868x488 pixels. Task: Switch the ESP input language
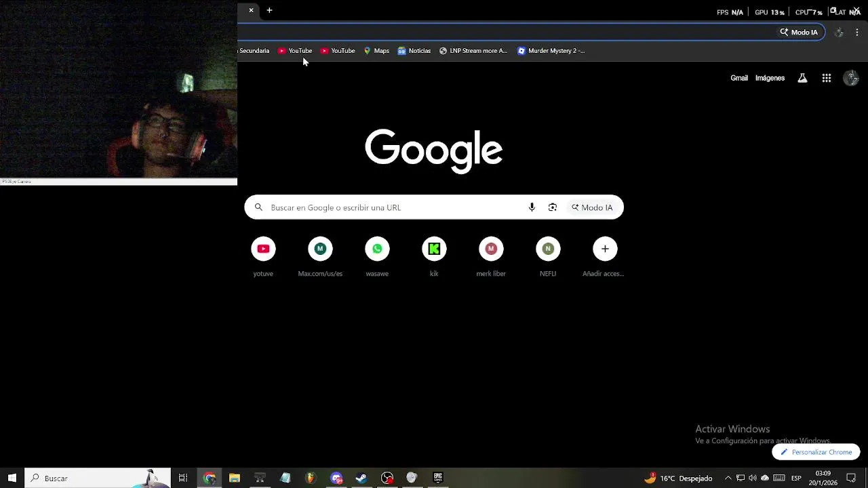click(797, 478)
